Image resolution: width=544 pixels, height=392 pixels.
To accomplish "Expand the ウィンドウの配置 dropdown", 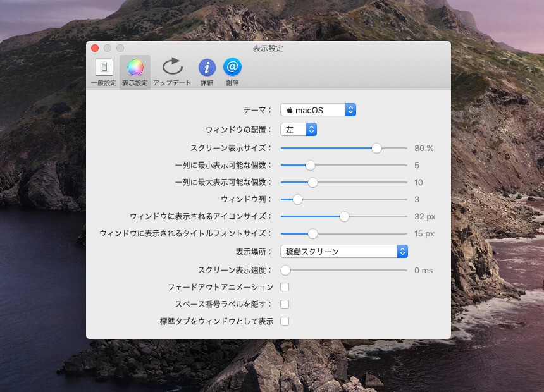I will click(x=299, y=130).
